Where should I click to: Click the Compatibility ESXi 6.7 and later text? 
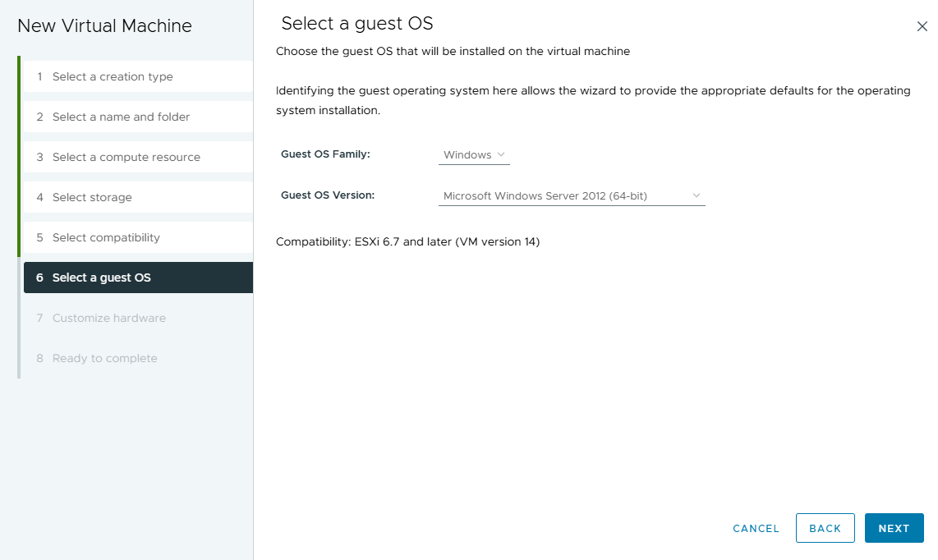click(407, 241)
